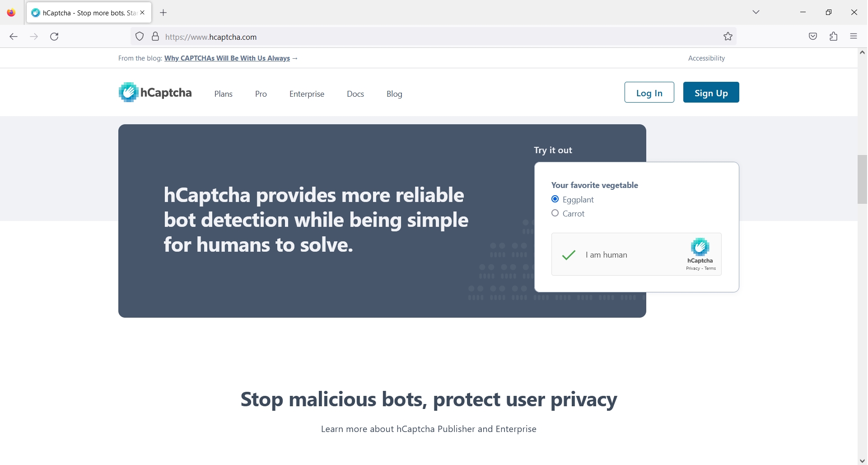Select the Eggplant radio button
Image resolution: width=868 pixels, height=465 pixels.
(555, 199)
